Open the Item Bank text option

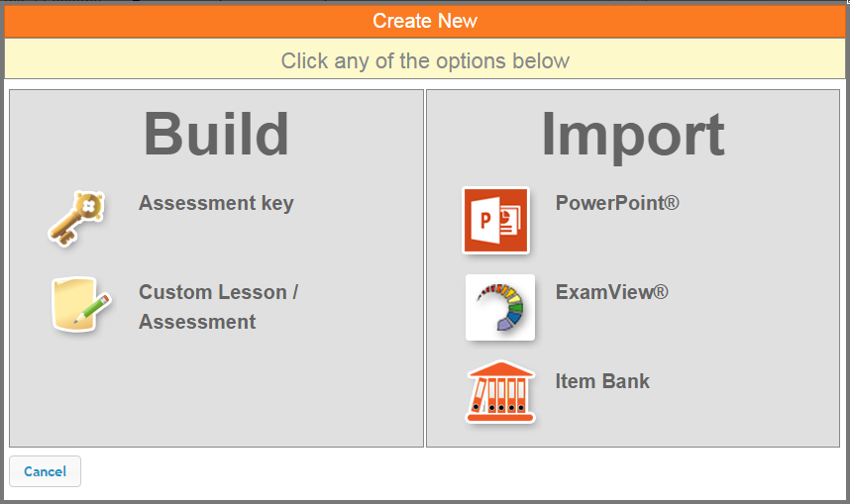602,381
